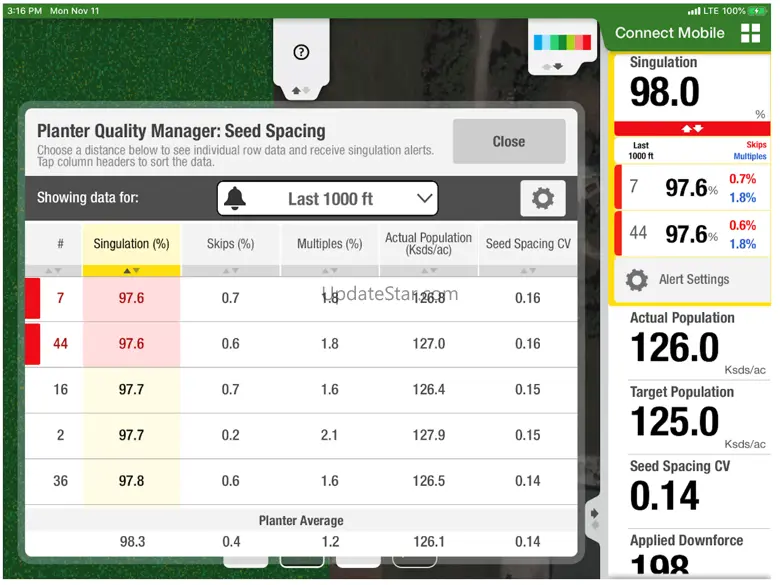Check battery status icon in status bar
This screenshot has width=780, height=585.
point(758,10)
